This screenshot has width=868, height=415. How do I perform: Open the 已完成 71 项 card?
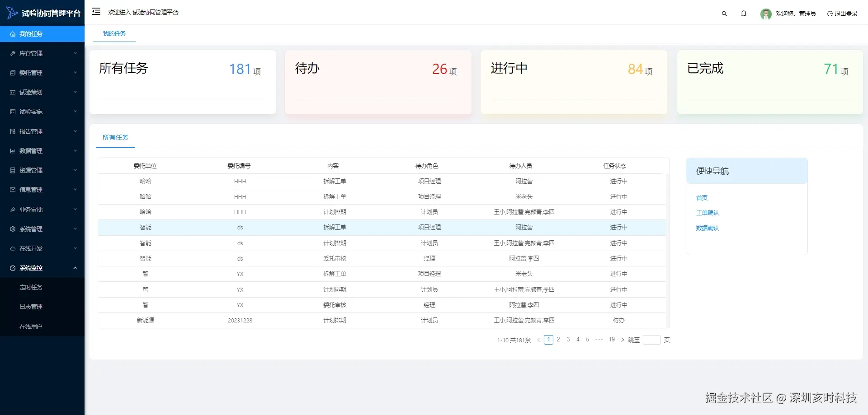coord(770,82)
